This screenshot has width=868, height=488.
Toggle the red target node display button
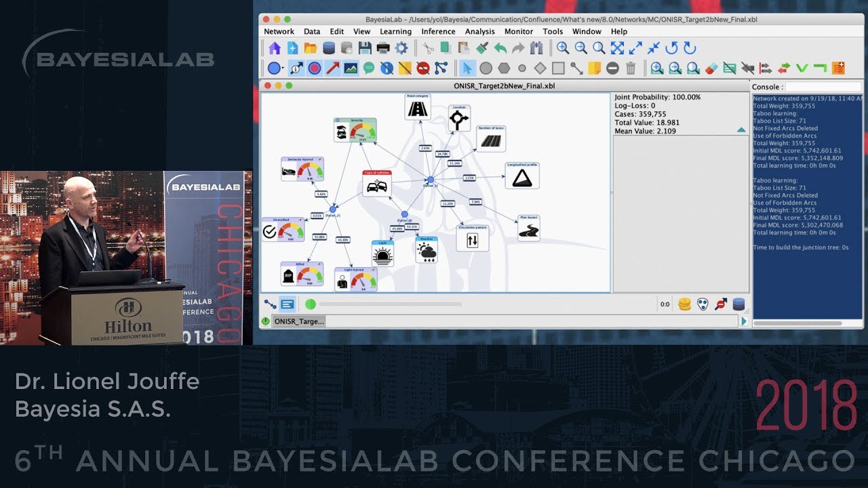(x=315, y=68)
